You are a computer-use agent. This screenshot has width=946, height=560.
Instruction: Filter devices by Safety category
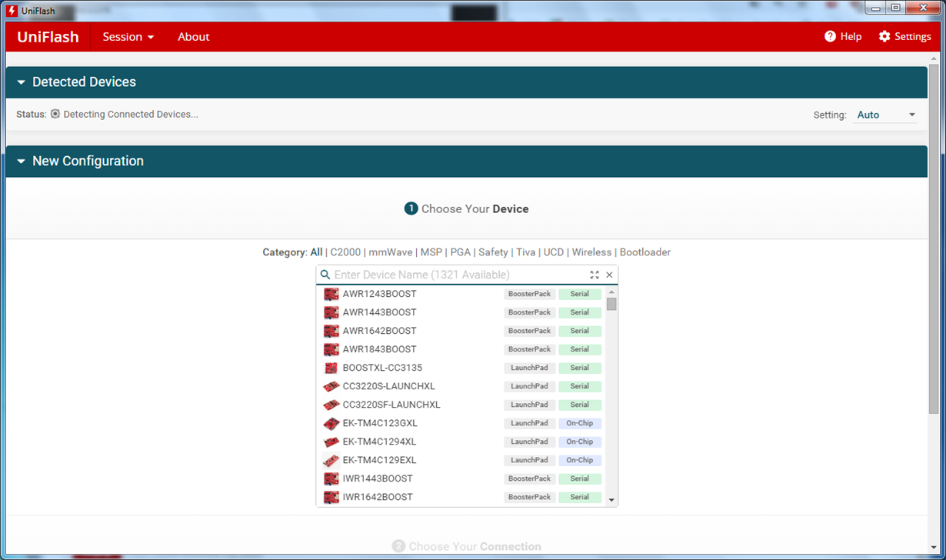tap(493, 252)
